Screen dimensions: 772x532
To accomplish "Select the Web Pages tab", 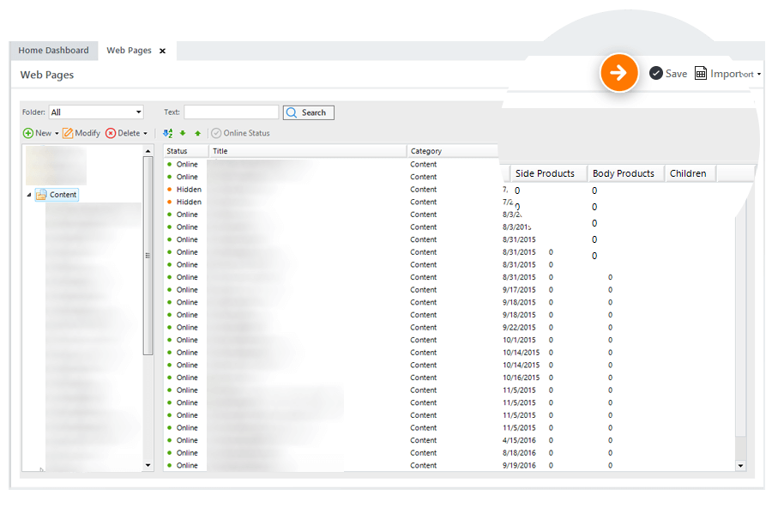I will [129, 51].
